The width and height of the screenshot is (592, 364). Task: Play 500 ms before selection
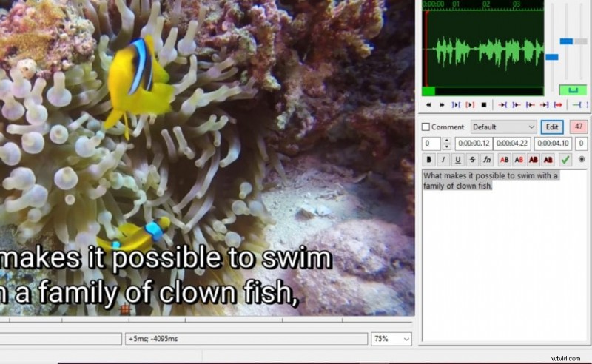click(x=502, y=105)
